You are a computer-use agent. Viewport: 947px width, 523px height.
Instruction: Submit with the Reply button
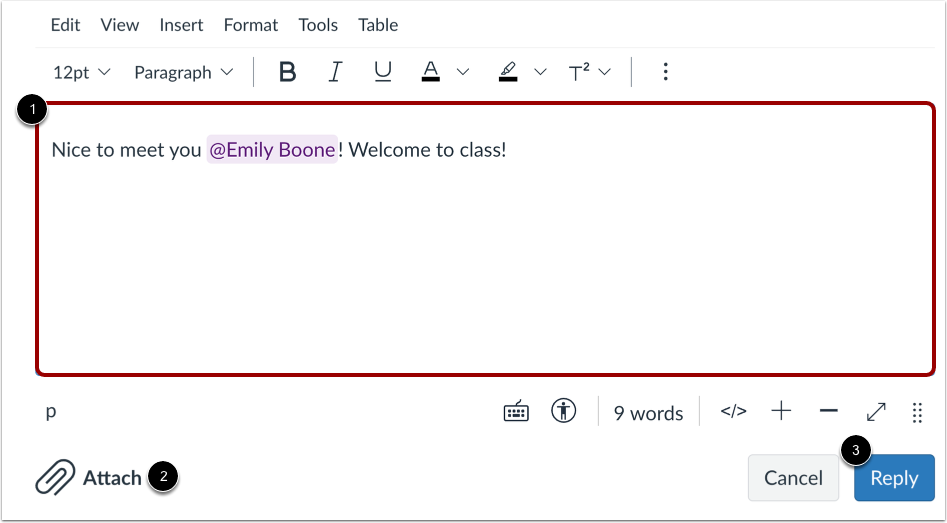[894, 478]
